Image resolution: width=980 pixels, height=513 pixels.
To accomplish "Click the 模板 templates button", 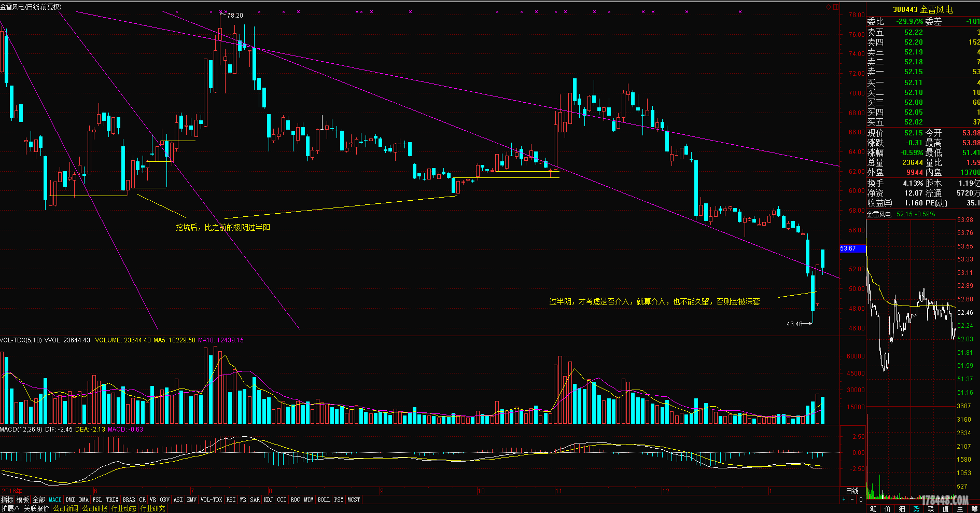I will pyautogui.click(x=23, y=500).
